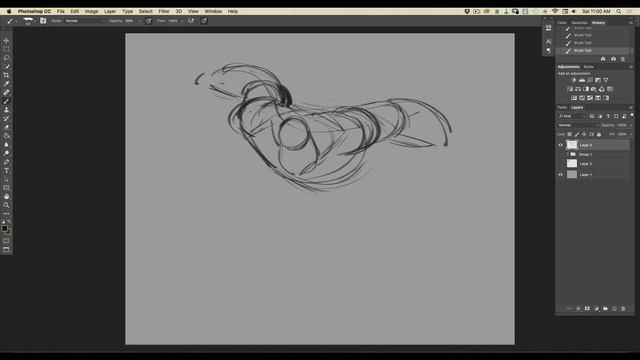Select the Type tool

pos(6,171)
